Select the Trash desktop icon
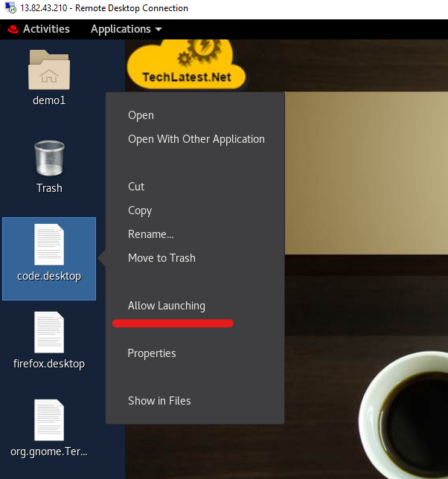This screenshot has width=448, height=479. (49, 158)
